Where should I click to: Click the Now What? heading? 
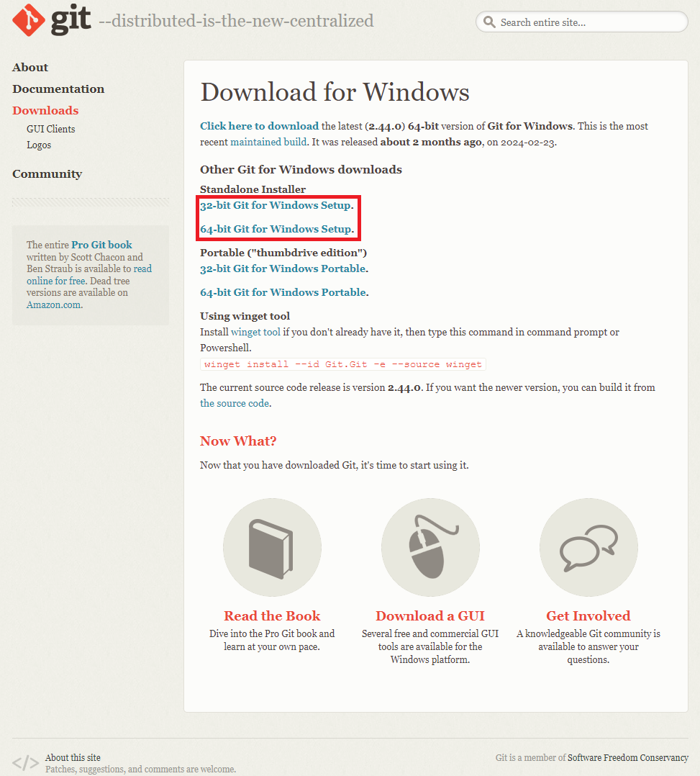click(x=238, y=441)
